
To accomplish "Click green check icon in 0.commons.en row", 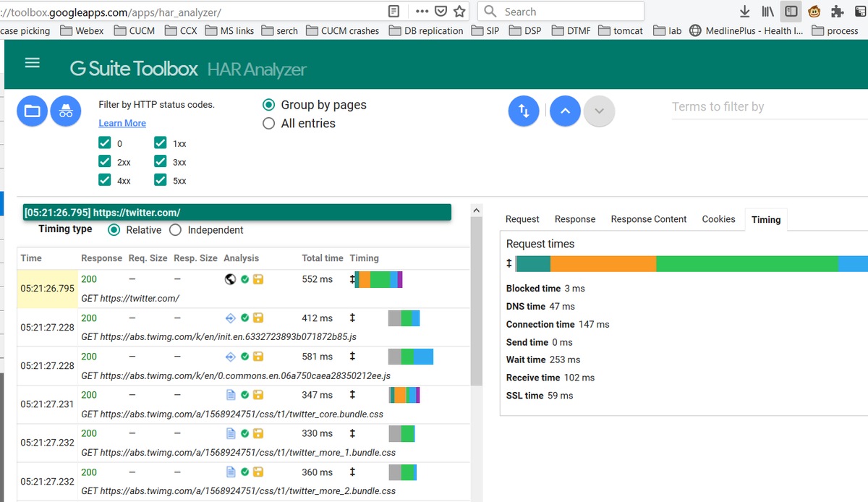I will point(245,357).
